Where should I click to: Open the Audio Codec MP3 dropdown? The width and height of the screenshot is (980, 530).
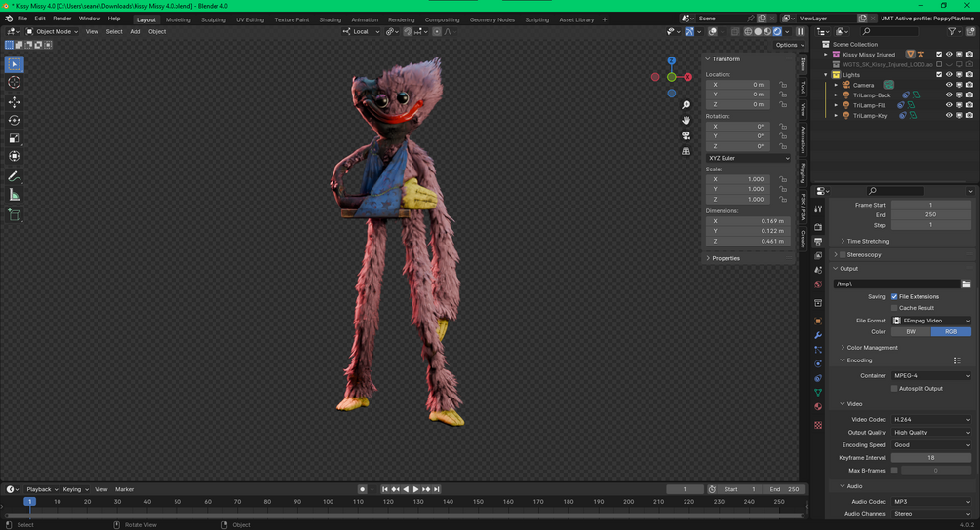click(x=931, y=502)
